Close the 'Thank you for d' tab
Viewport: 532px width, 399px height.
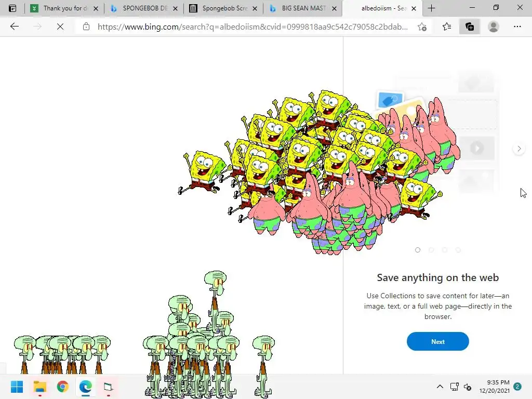click(x=96, y=8)
